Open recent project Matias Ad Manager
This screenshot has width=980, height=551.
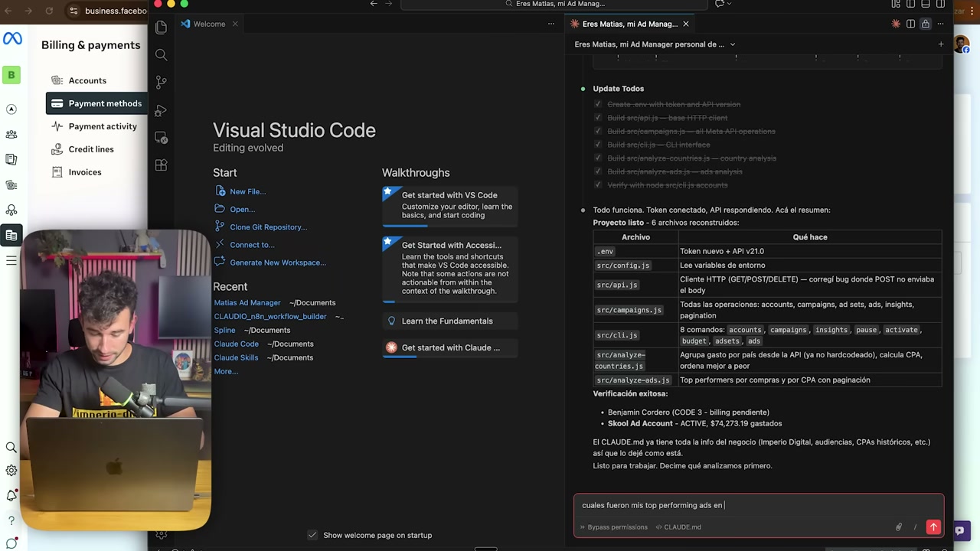247,302
